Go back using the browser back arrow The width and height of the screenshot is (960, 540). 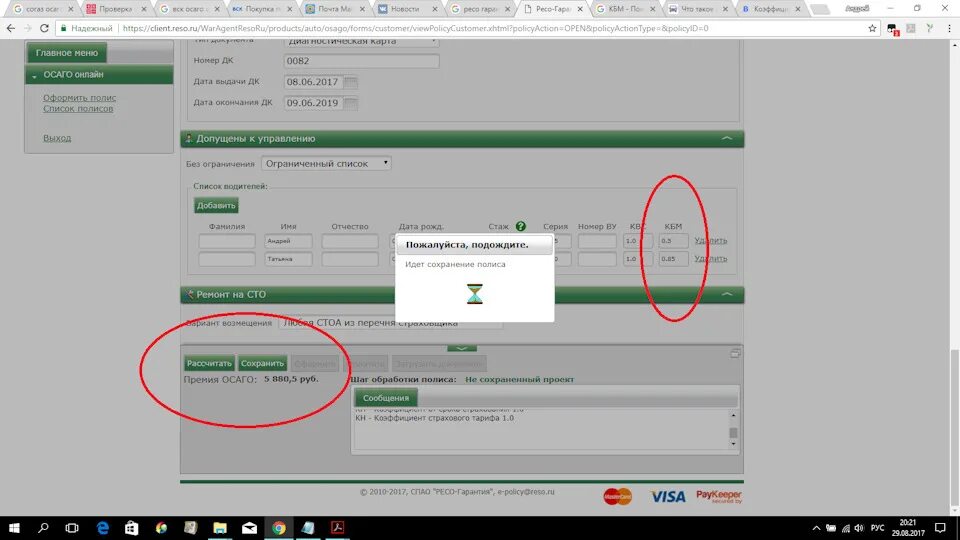[x=10, y=28]
